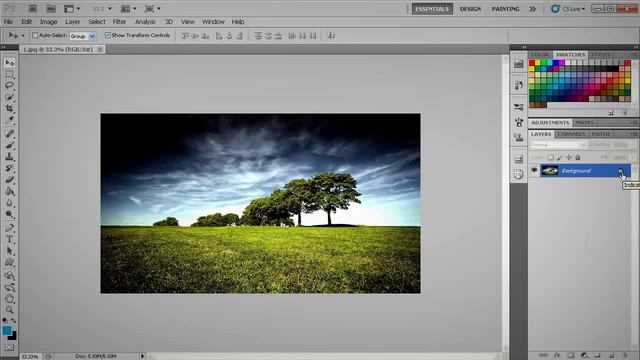This screenshot has height=360, width=640.
Task: Click the Launch Mini Bridge icon
Action: [x=51, y=9]
